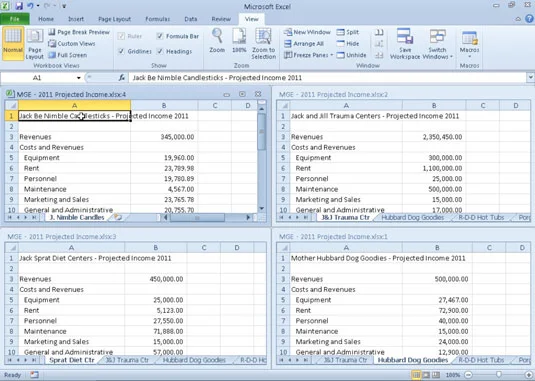The width and height of the screenshot is (535, 381).
Task: Split the worksheet window
Action: 348,32
